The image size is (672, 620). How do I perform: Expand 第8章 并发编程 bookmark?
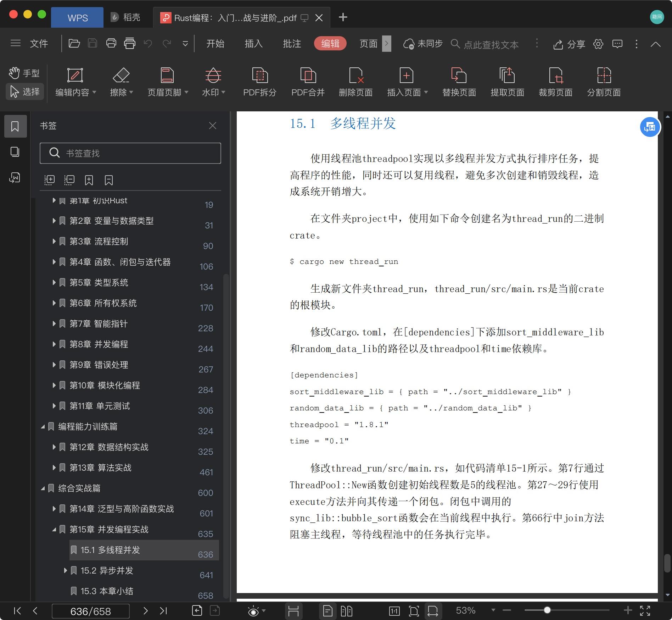(54, 344)
